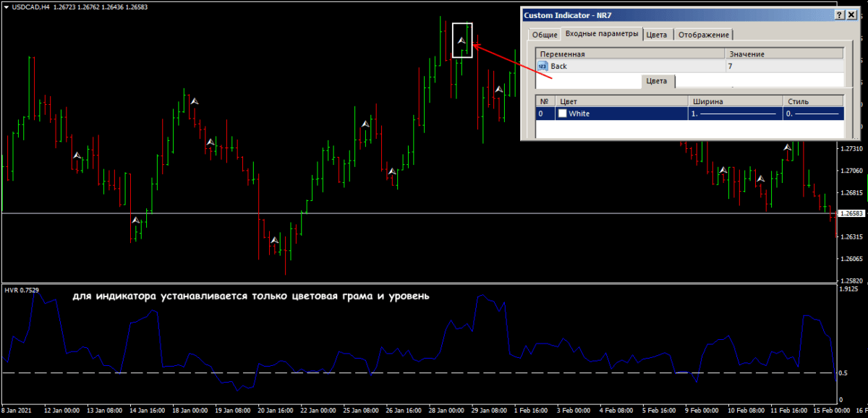Switch to the Отображение tab
Image resolution: width=868 pixels, height=418 pixels.
coord(704,35)
